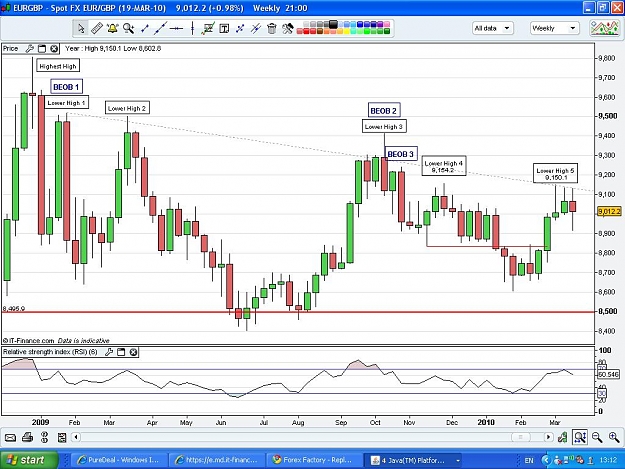Select the vertical line tool
Image resolution: width=625 pixels, height=469 pixels.
tap(192, 28)
